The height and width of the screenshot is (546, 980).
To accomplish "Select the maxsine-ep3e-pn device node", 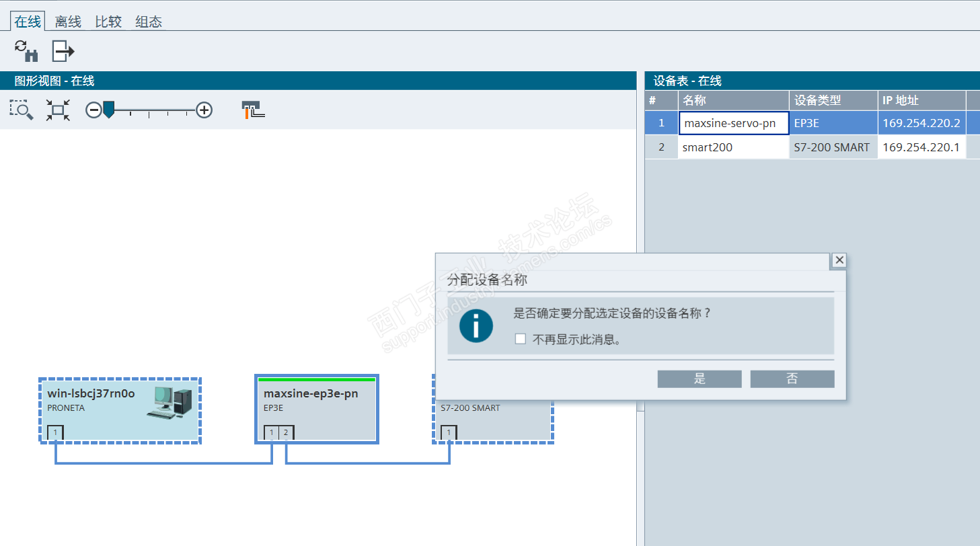I will pos(316,409).
